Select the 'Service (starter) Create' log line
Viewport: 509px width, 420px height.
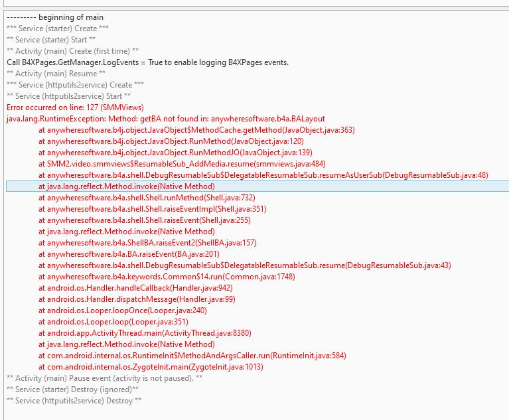coord(58,29)
